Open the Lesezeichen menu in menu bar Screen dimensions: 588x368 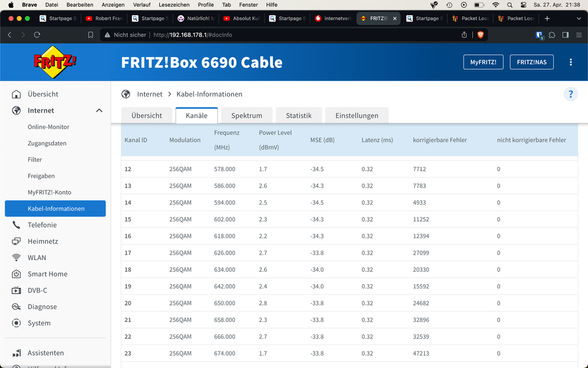point(174,5)
